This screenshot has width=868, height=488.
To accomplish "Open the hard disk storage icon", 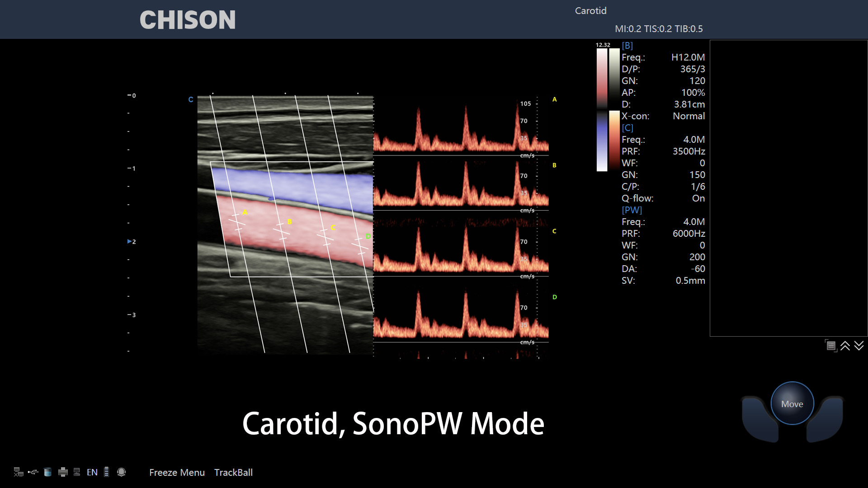I will click(47, 472).
